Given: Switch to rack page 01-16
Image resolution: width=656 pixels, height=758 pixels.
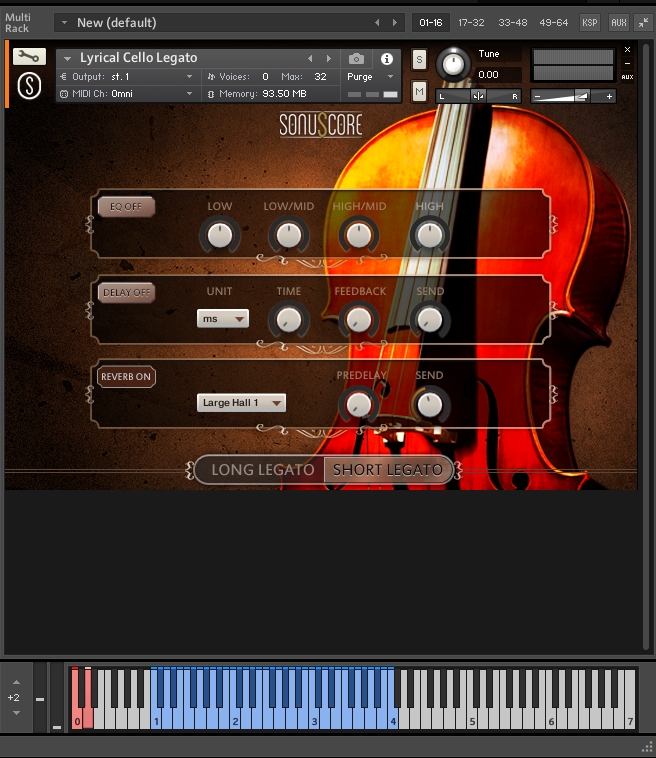Looking at the screenshot, I should coord(430,23).
